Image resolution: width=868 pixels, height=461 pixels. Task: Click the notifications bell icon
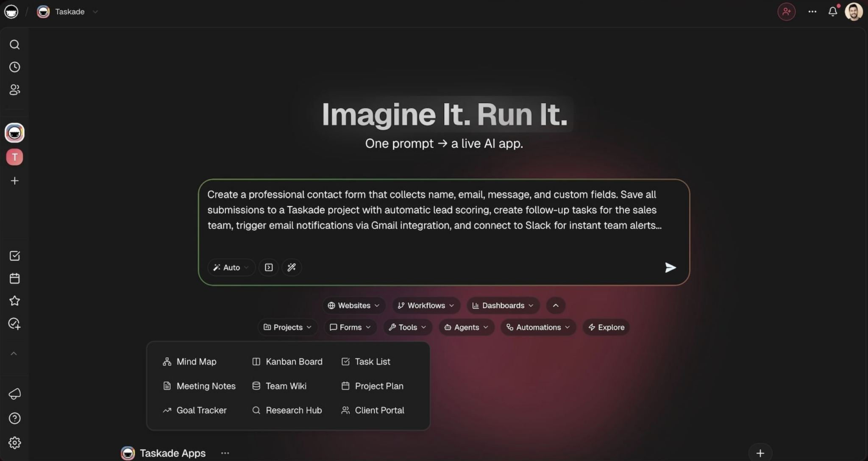[833, 11]
